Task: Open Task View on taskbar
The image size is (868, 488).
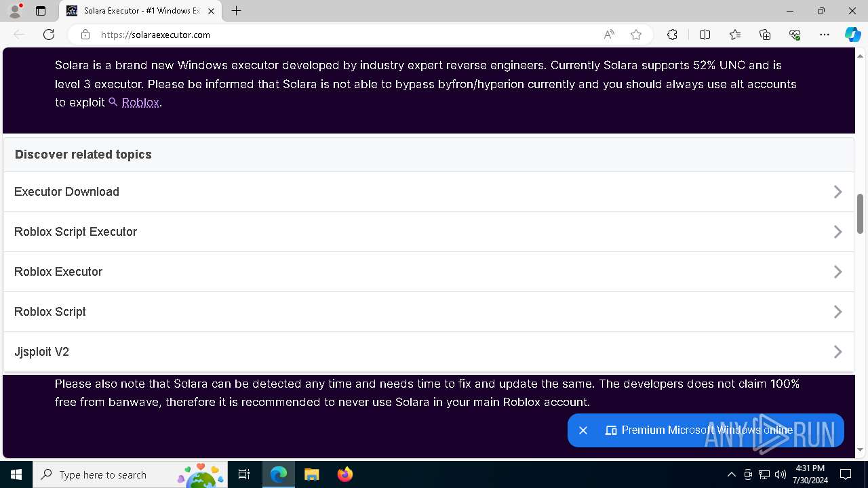Action: click(x=244, y=474)
